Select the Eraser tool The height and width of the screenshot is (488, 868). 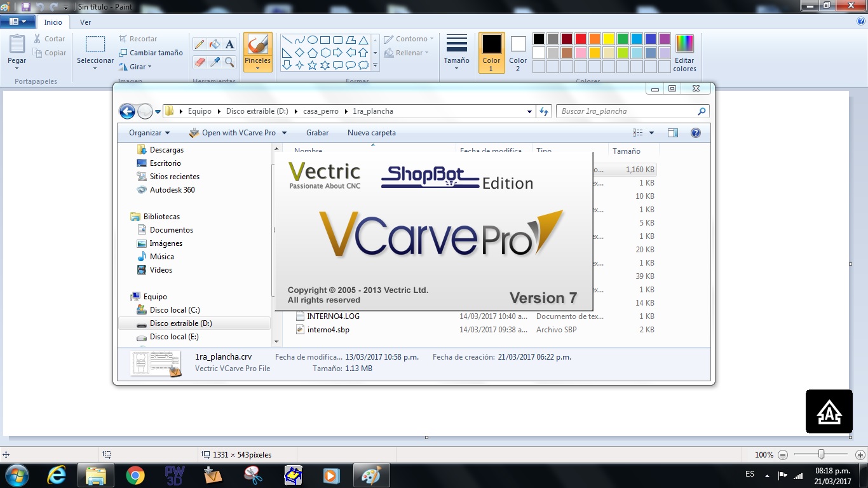pos(200,62)
